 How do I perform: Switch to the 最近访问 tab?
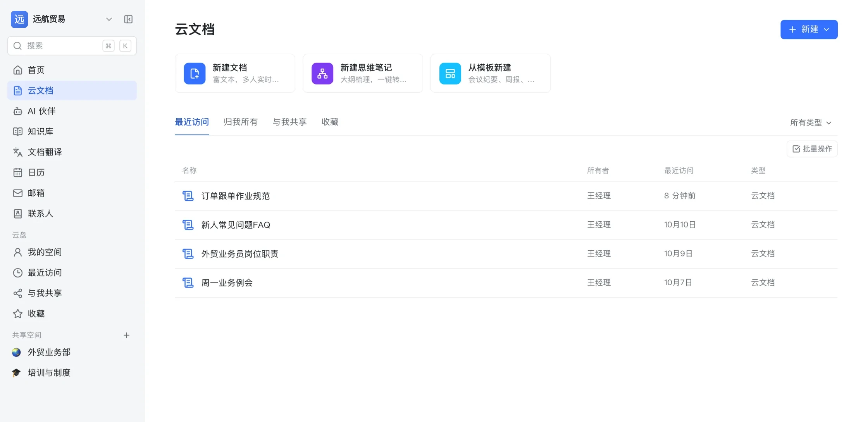point(192,122)
